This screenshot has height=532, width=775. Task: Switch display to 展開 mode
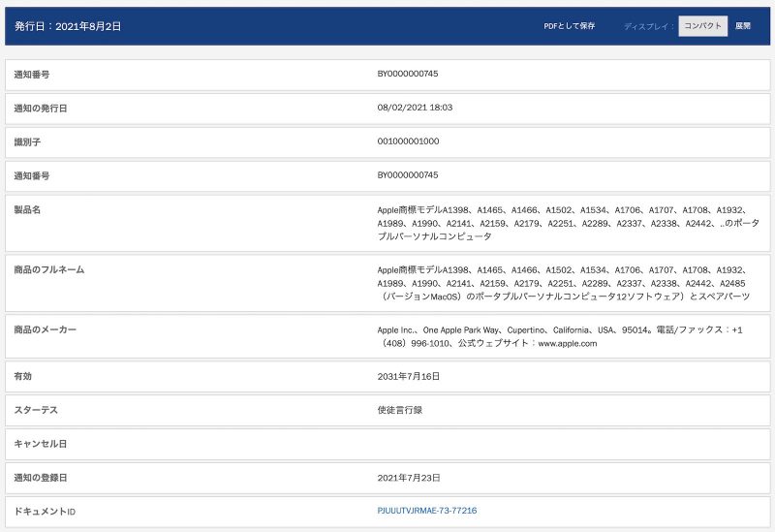click(x=743, y=26)
